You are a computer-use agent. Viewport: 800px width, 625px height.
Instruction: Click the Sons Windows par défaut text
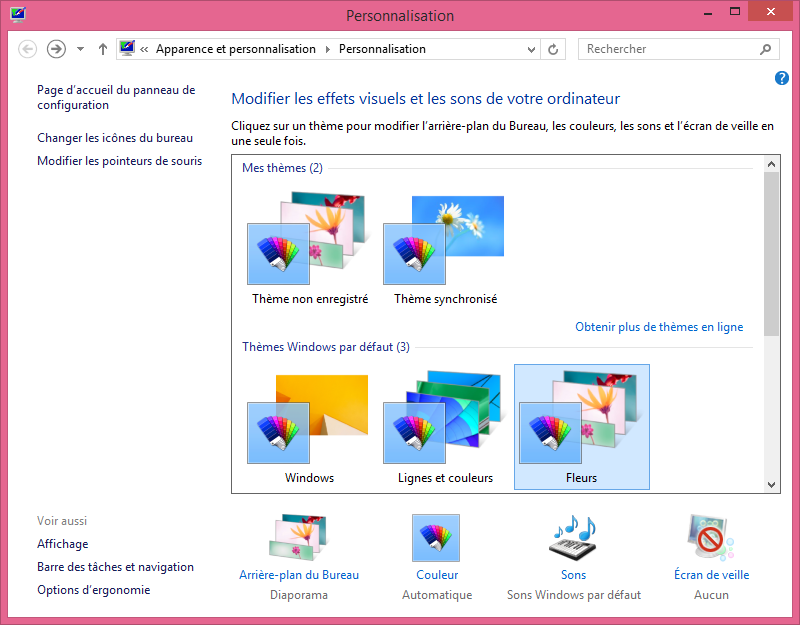[x=574, y=595]
